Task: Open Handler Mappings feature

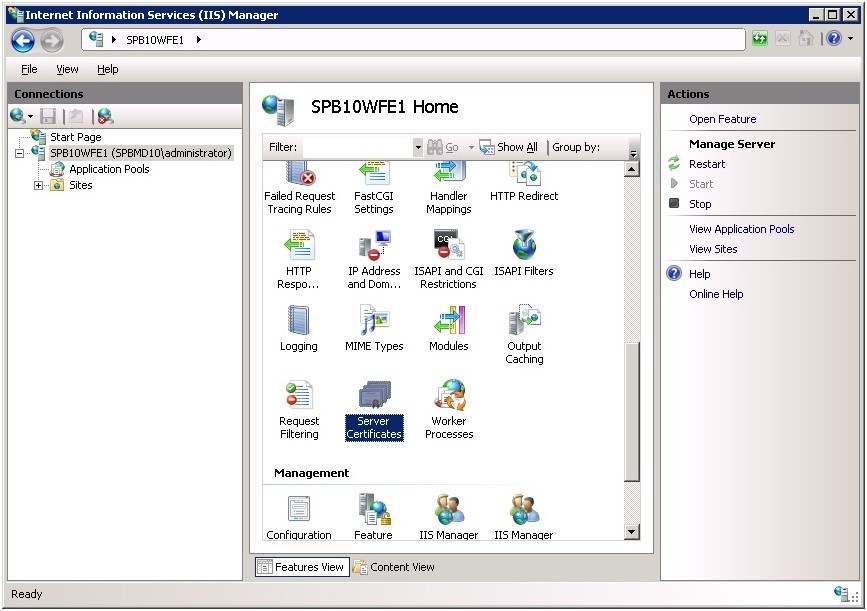Action: (448, 188)
